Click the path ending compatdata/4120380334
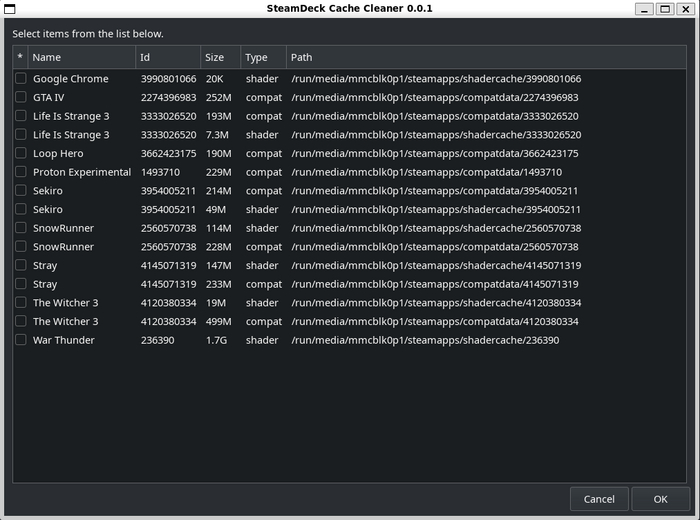 [435, 321]
